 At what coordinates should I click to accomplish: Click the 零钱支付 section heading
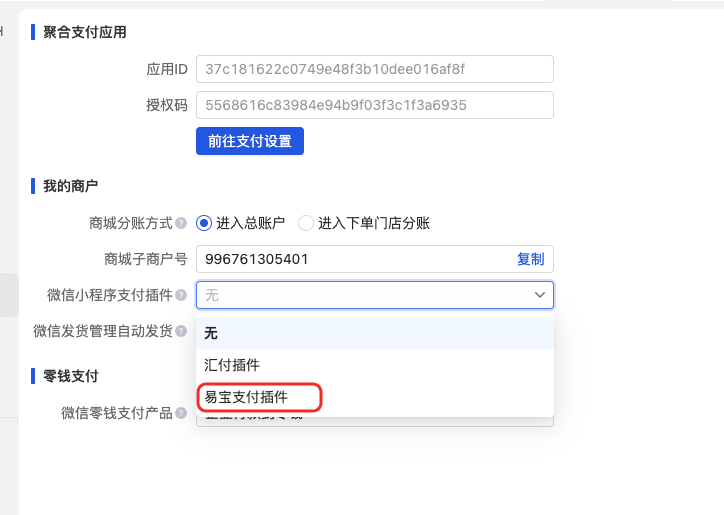click(x=70, y=376)
